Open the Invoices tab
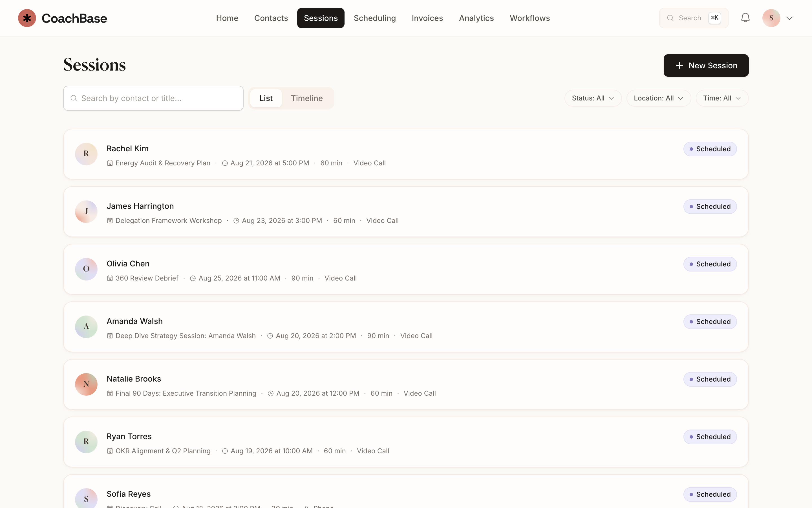This screenshot has width=812, height=508. [427, 18]
